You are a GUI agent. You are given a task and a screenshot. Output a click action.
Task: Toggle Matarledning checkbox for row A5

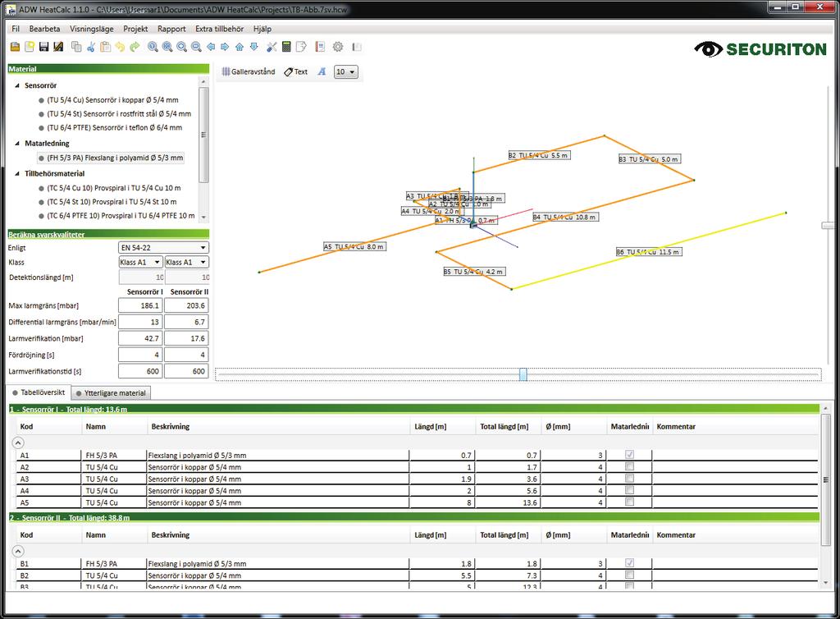pyautogui.click(x=629, y=502)
